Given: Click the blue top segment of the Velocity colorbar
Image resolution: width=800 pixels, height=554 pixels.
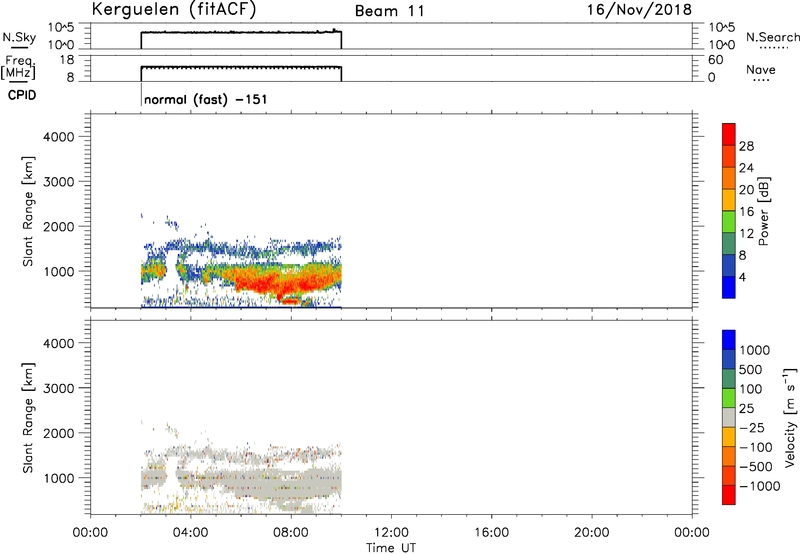Looking at the screenshot, I should pyautogui.click(x=729, y=340).
